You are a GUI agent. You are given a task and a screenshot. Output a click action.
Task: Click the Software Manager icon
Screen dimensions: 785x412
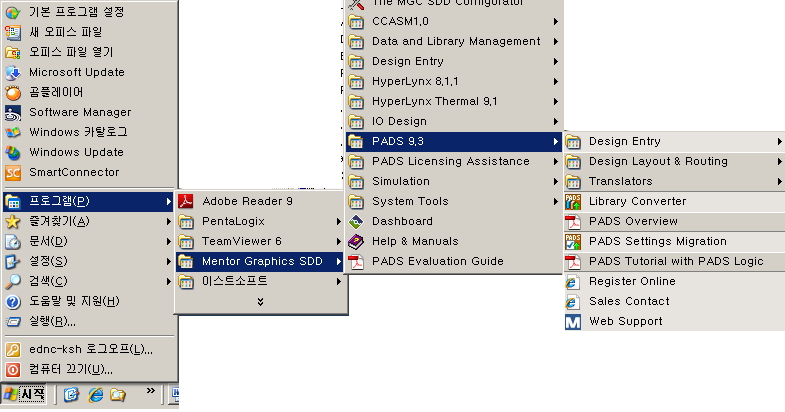(x=13, y=113)
